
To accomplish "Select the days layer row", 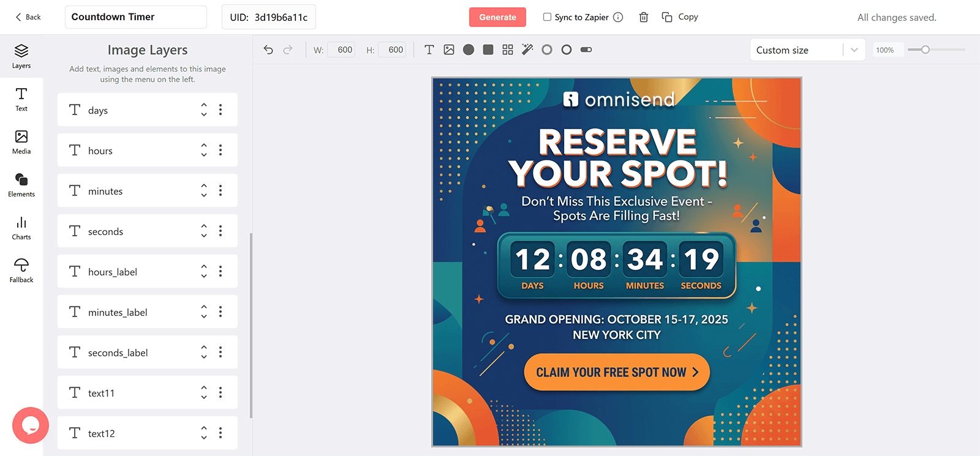I will click(148, 110).
